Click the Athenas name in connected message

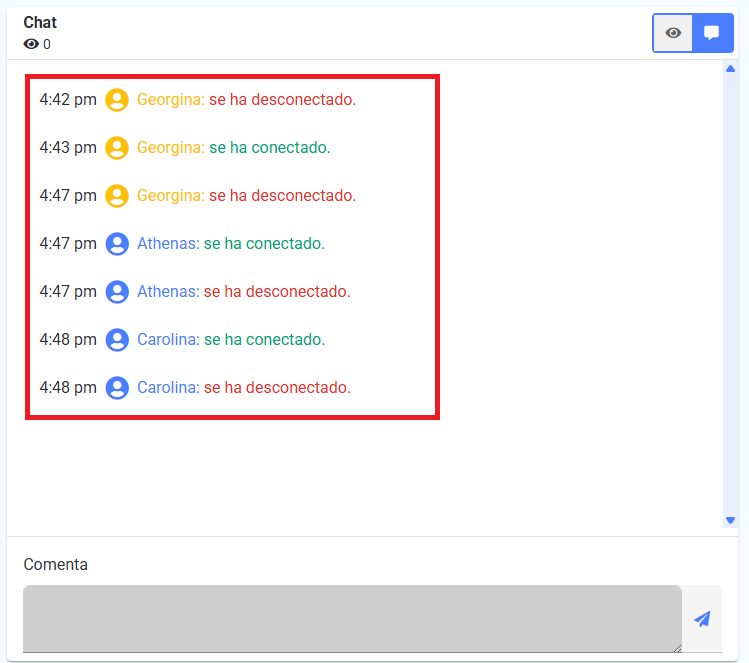point(168,243)
